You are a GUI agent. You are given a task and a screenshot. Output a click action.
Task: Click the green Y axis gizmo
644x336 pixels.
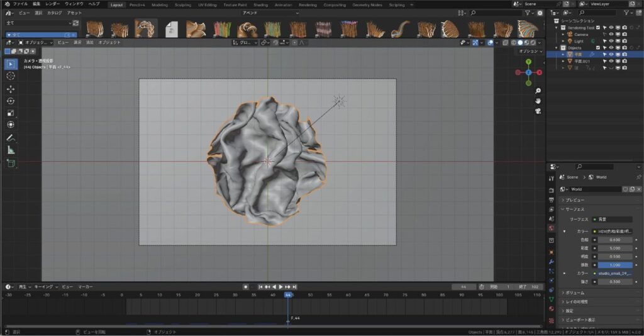[528, 62]
